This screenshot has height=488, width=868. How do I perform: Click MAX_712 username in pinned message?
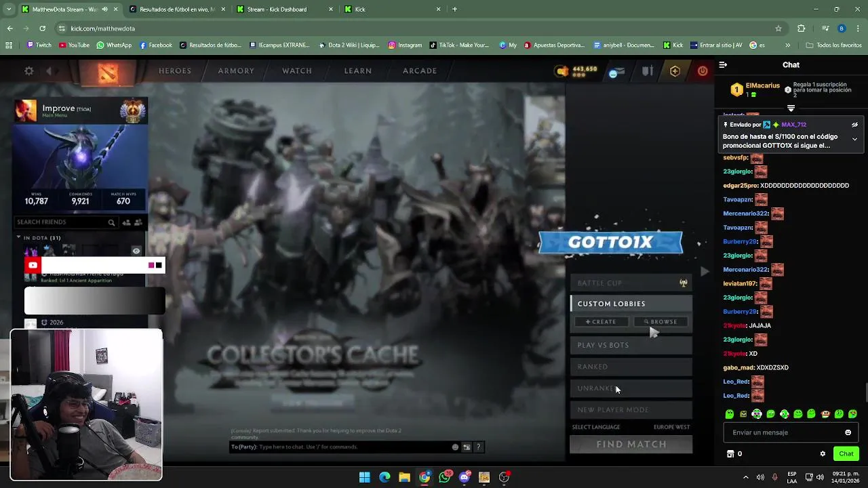[x=793, y=125]
